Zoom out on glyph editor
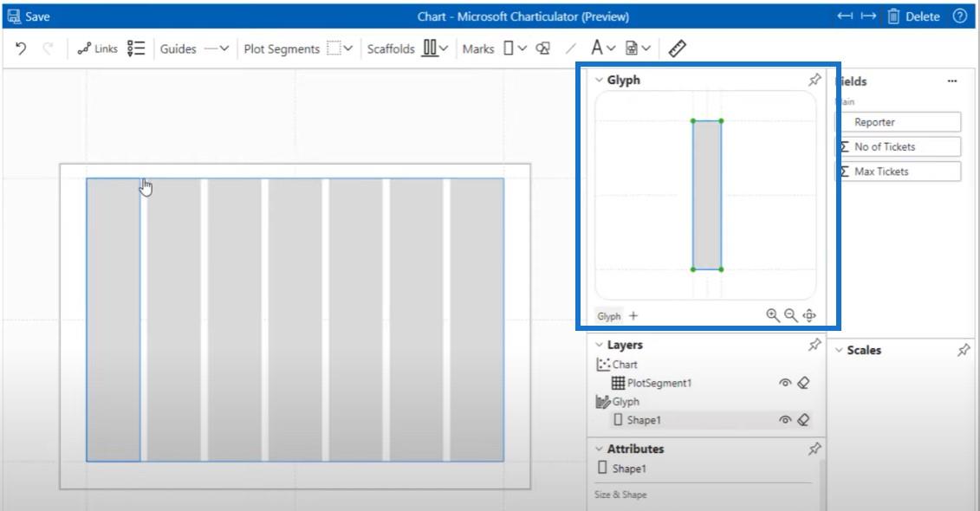980x511 pixels. click(x=790, y=315)
